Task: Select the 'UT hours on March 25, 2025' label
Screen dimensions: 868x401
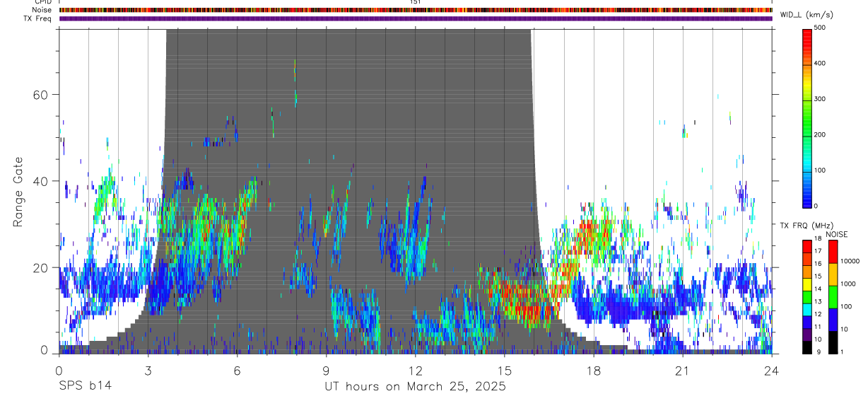Action: pyautogui.click(x=415, y=387)
